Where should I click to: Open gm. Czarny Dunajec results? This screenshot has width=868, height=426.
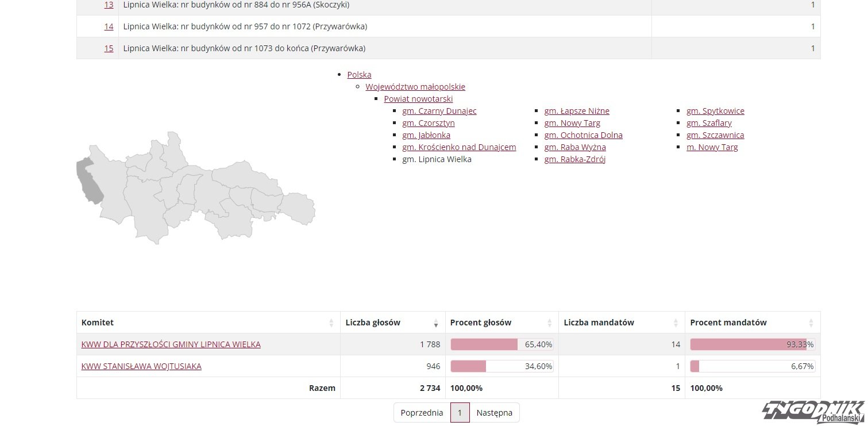tap(439, 111)
